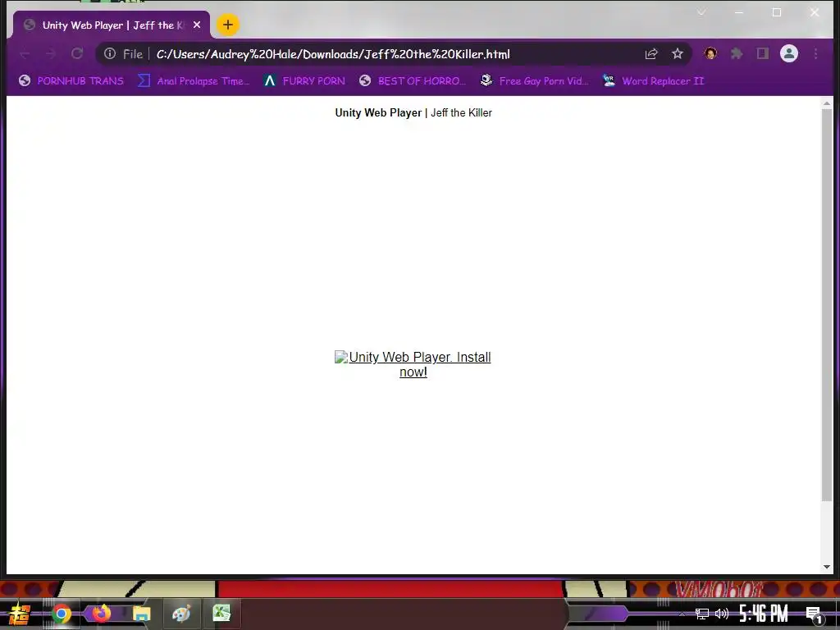Open the Paint palette app in the taskbar

point(181,614)
